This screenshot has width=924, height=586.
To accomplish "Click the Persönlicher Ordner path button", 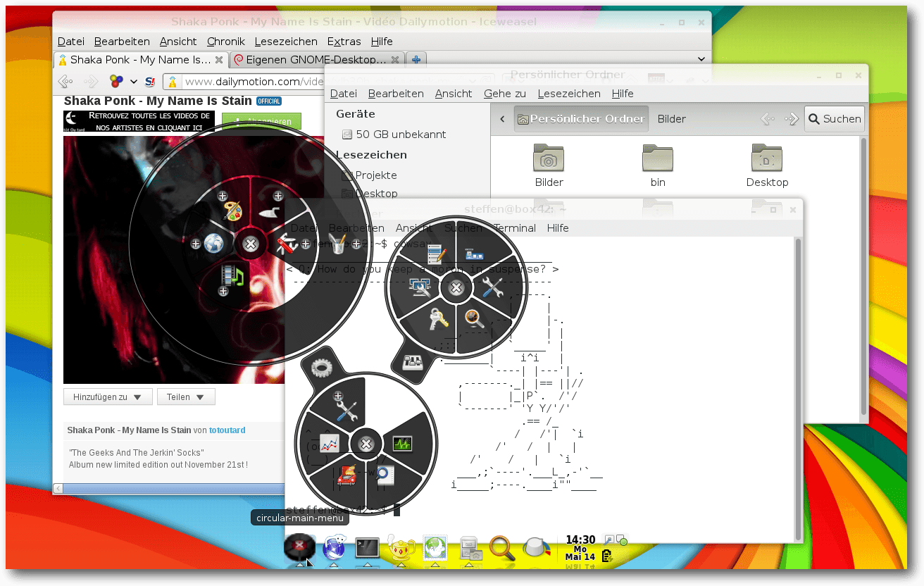I will click(x=581, y=119).
